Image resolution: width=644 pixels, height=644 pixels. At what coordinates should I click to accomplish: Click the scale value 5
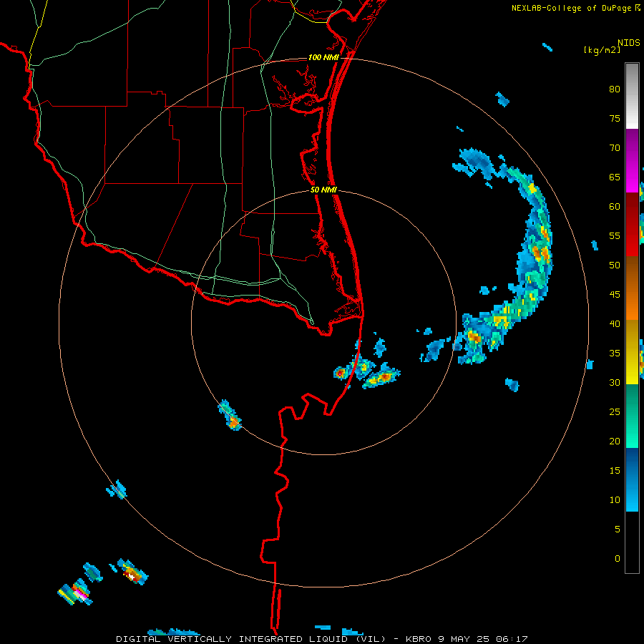(618, 529)
